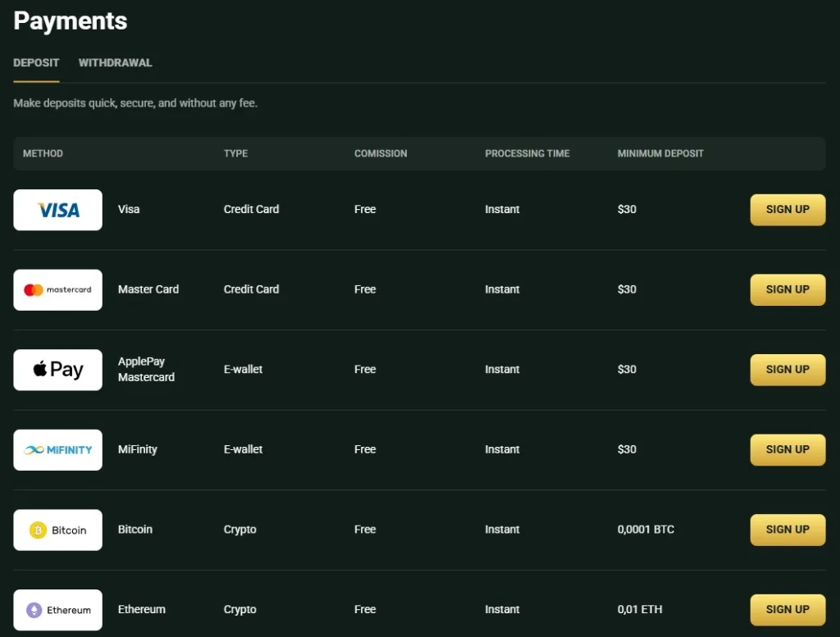Click 'E-wallet' type in ApplePay row
The height and width of the screenshot is (637, 840).
[x=243, y=370]
